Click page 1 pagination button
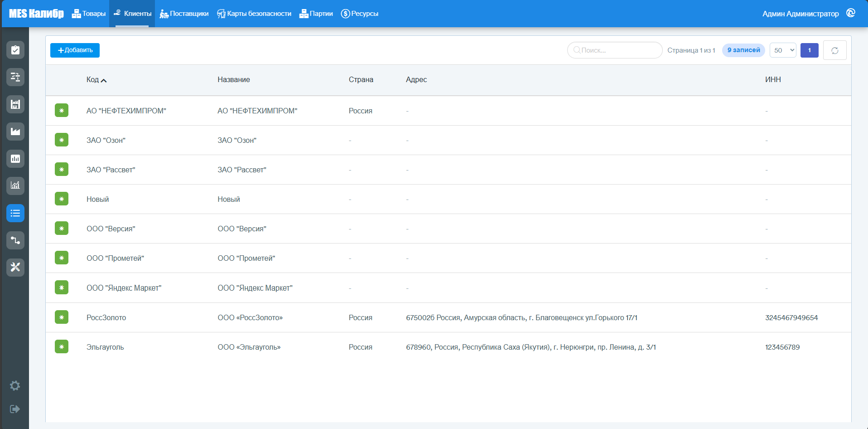868x429 pixels. (809, 50)
